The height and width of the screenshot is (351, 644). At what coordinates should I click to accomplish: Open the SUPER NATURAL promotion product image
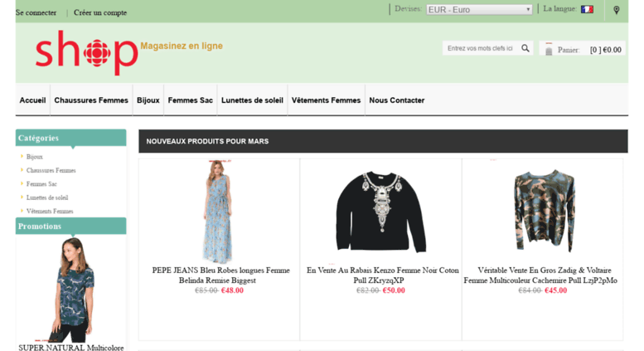pyautogui.click(x=71, y=290)
